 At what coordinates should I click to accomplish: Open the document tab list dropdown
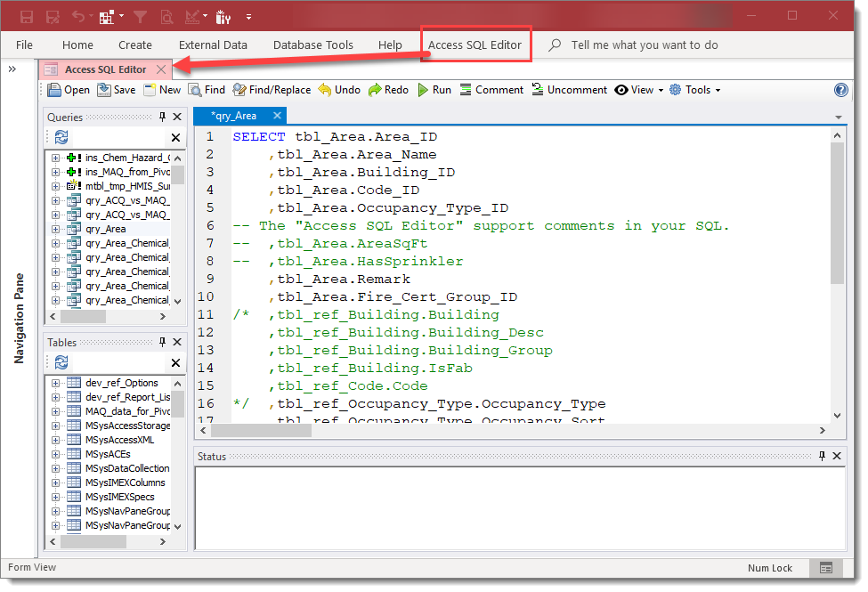839,117
